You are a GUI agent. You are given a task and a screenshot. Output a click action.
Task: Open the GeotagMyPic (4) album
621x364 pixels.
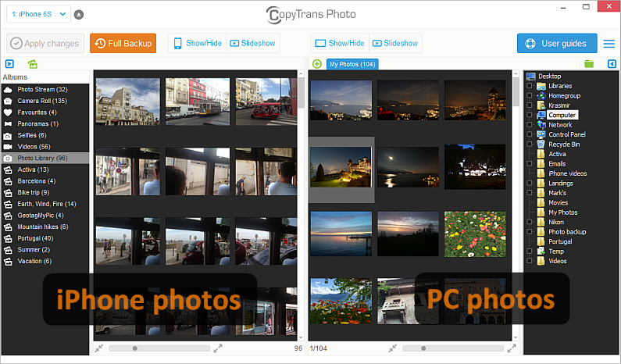coord(45,216)
